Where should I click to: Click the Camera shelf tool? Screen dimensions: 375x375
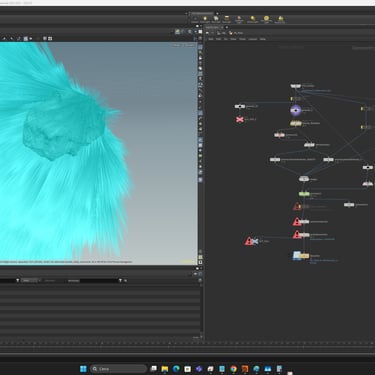195,19
